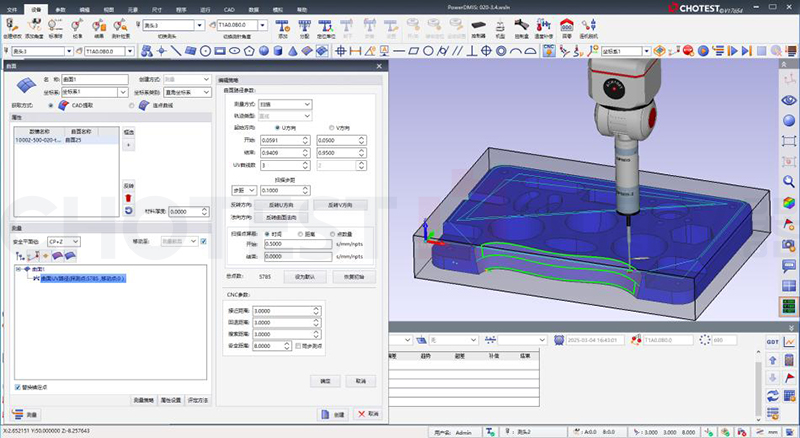Screen dimensions: 800x438
Task: Select the line feature tool
Action: pos(176,51)
